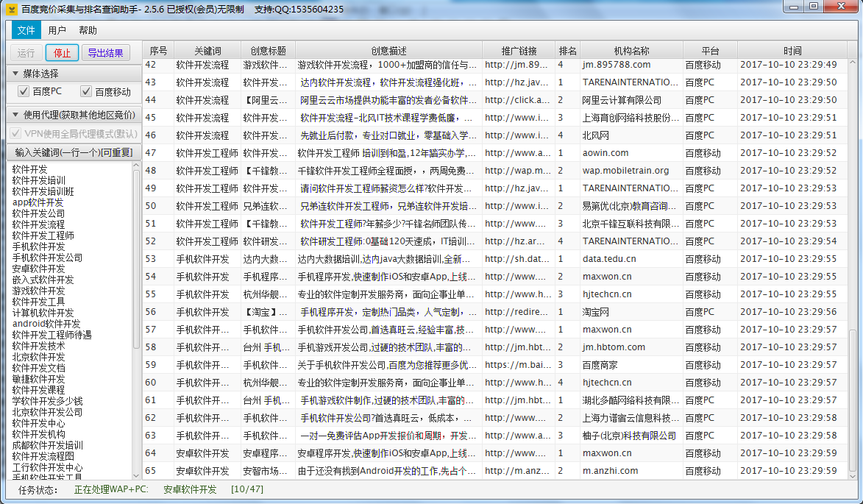Sort by the 推广链接 column header
This screenshot has height=504, width=863.
click(x=519, y=51)
